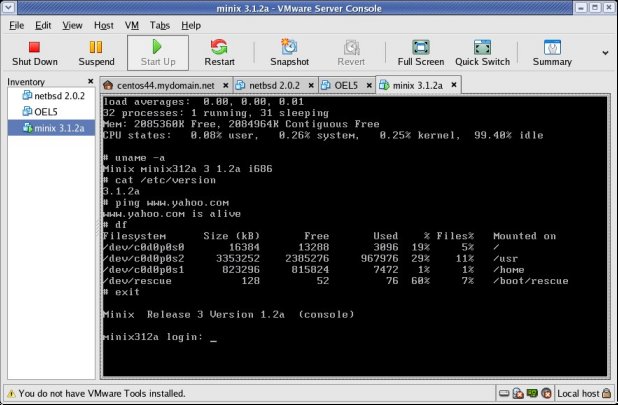Click the home icon on centos44 tab
Image resolution: width=618 pixels, height=405 pixels.
click(x=108, y=85)
